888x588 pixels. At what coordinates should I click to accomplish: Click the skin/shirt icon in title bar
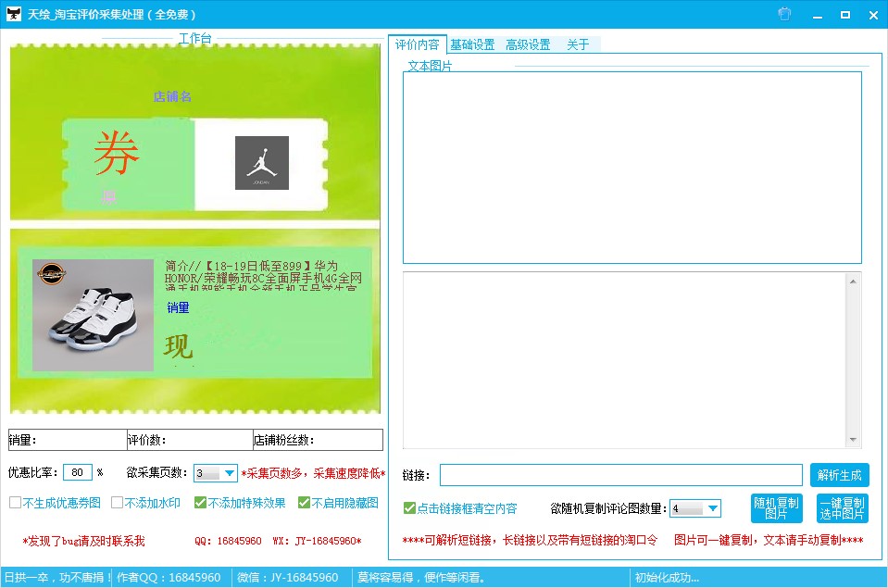click(x=784, y=14)
